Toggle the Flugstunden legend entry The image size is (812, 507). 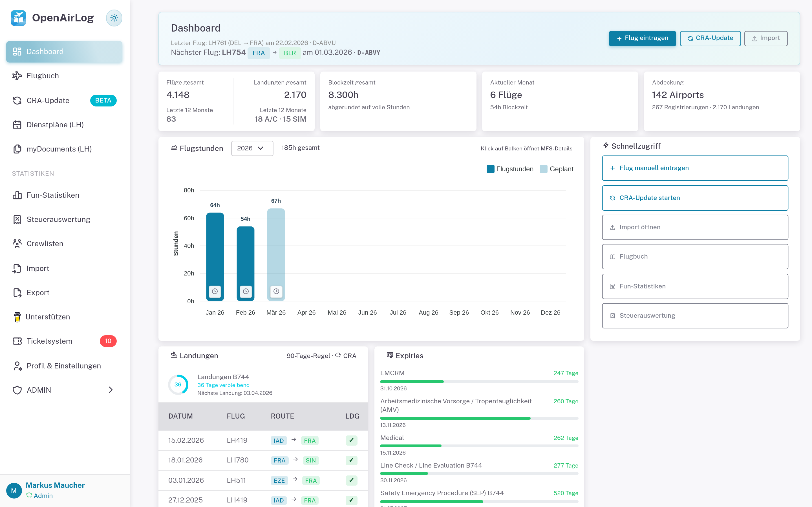pos(510,169)
